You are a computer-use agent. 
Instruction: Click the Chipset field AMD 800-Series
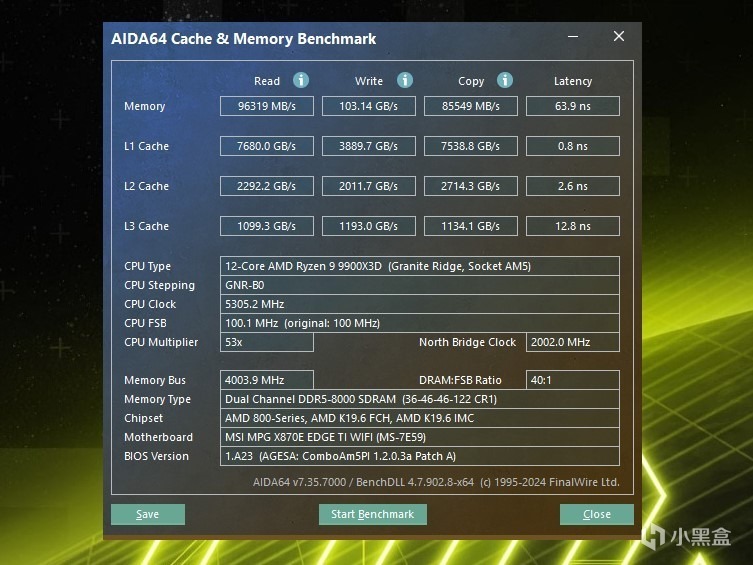click(x=420, y=418)
